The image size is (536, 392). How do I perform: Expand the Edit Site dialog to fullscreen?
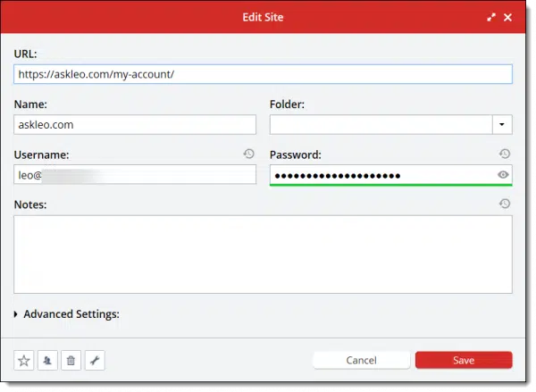coord(490,17)
